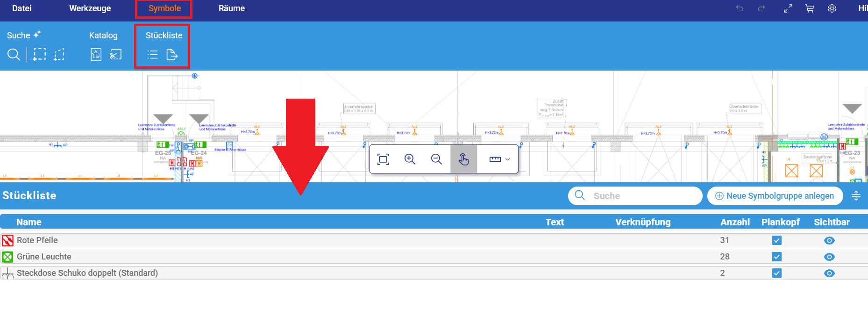Screen dimensions: 868x324
Task: Switch to the Räume tab
Action: point(231,8)
